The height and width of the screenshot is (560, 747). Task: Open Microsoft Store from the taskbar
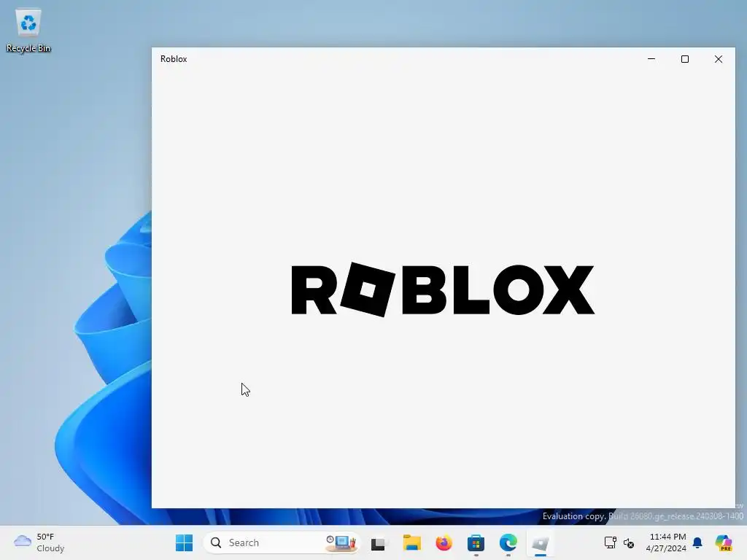476,542
